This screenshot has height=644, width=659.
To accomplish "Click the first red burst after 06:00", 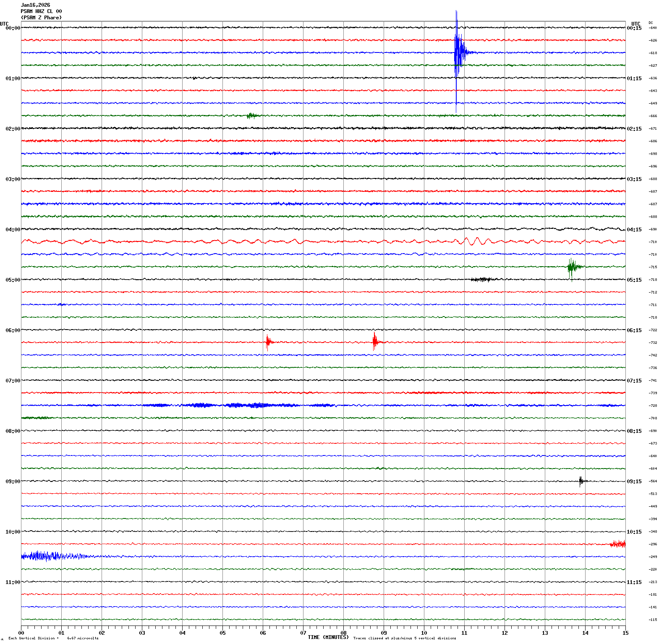I will point(268,342).
